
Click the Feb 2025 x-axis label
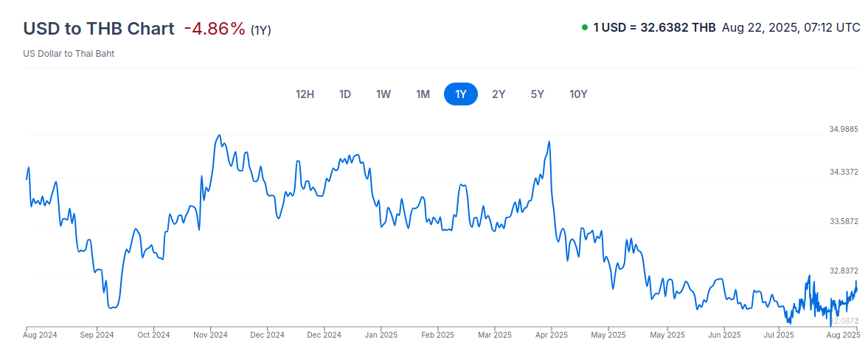point(437,335)
